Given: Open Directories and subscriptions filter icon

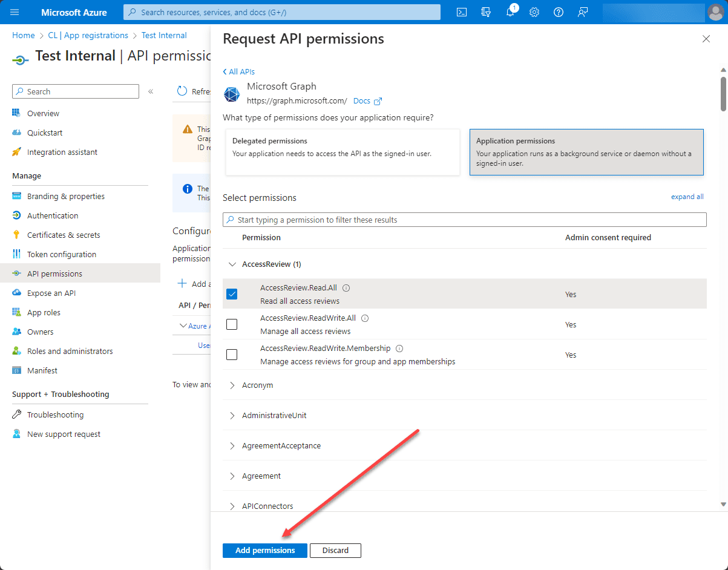Looking at the screenshot, I should (485, 12).
